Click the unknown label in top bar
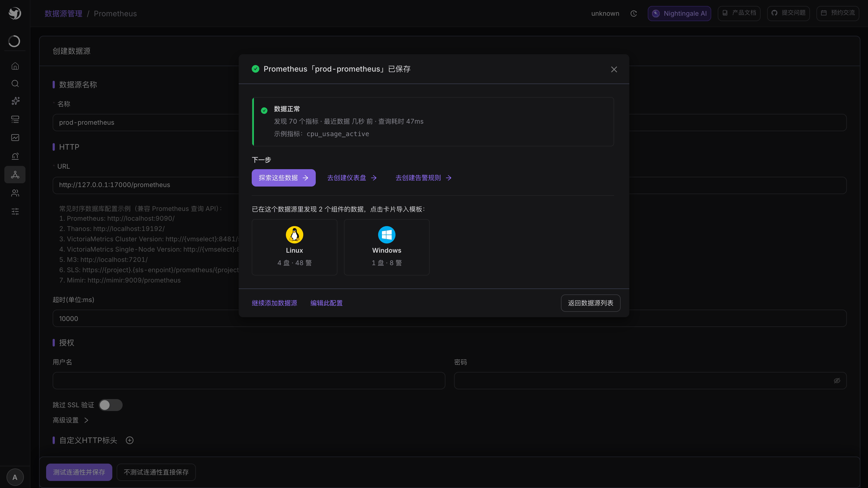The image size is (868, 488). [x=605, y=14]
